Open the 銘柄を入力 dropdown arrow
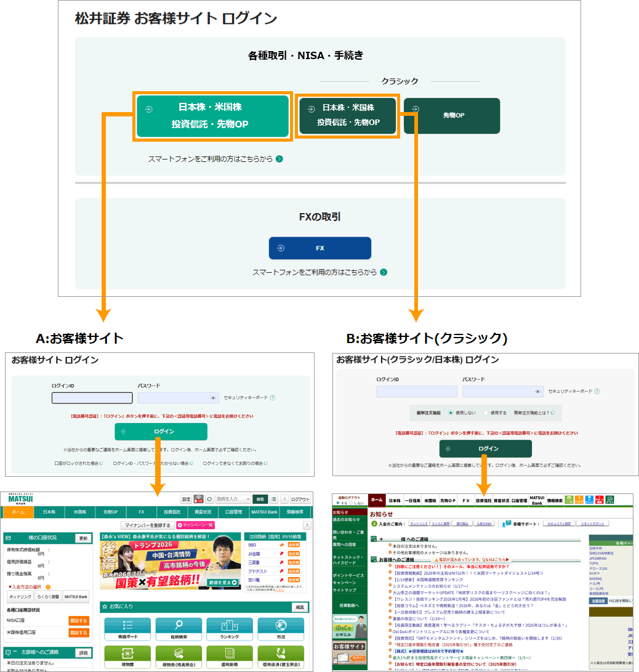The image size is (639, 672). pyautogui.click(x=247, y=499)
